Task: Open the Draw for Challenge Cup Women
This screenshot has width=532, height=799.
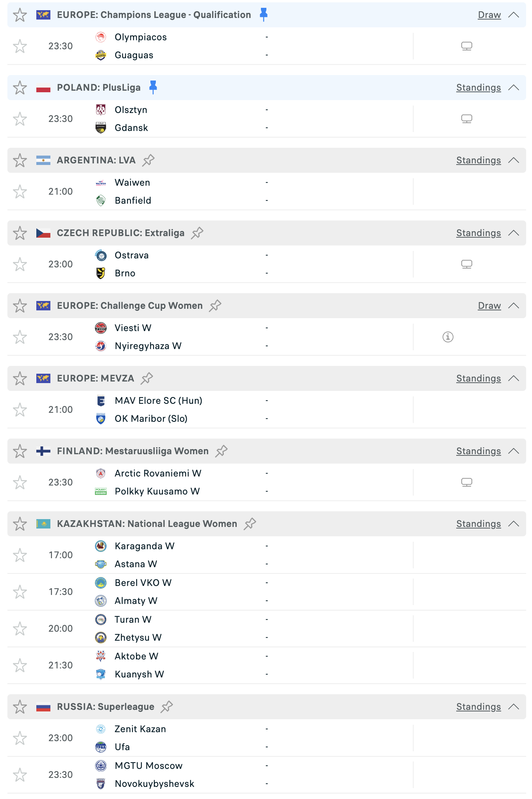Action: coord(489,306)
